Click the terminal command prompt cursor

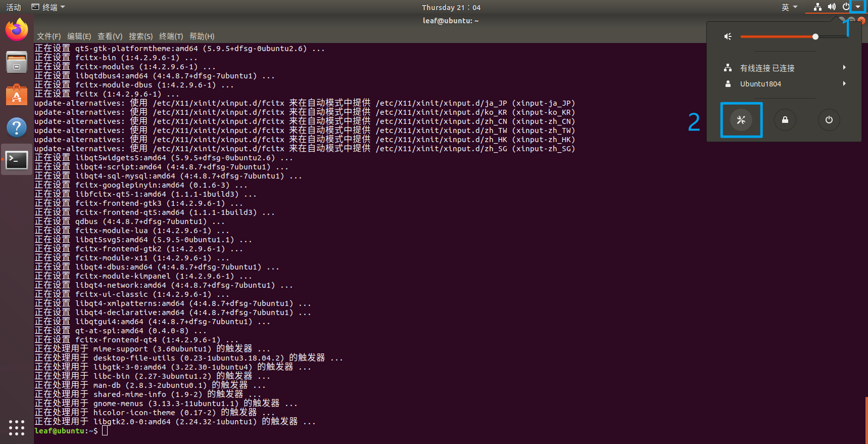pos(105,431)
